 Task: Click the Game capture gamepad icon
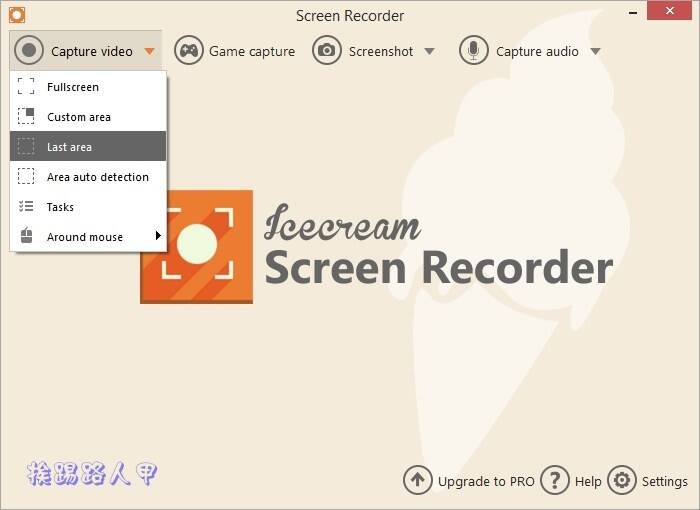189,50
